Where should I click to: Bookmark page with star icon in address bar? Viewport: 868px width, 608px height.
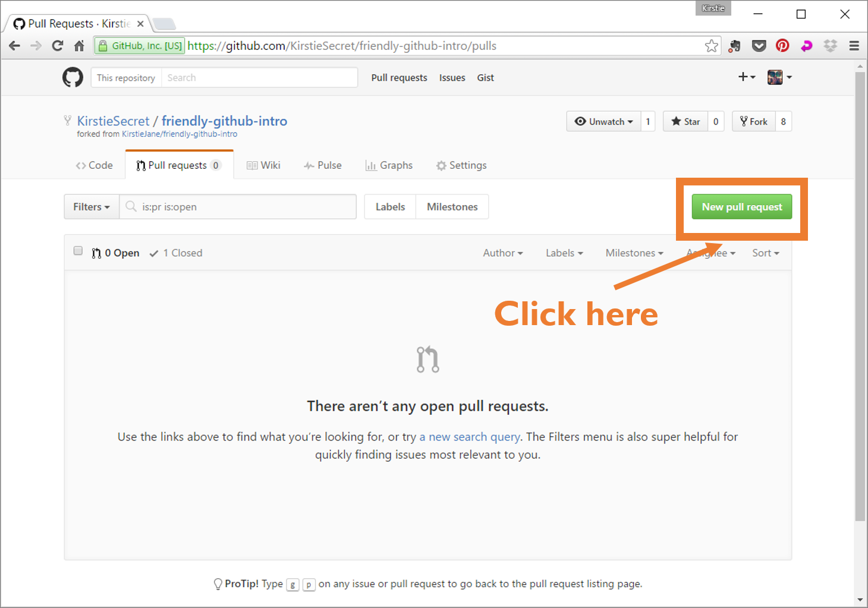(711, 46)
